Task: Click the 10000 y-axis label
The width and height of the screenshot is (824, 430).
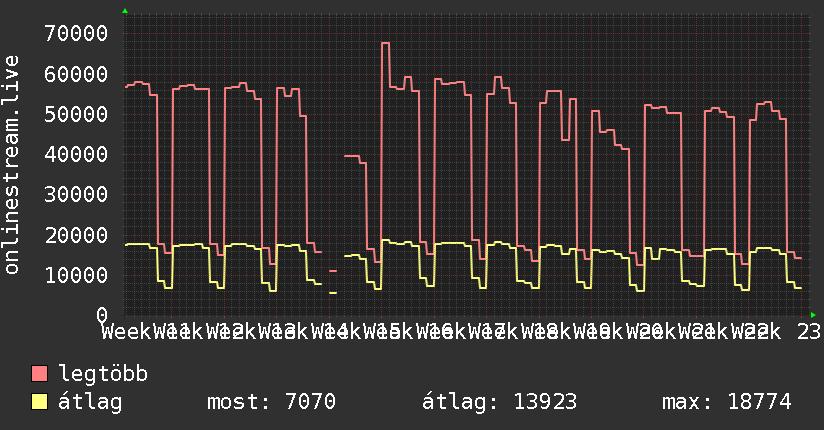Action: (x=76, y=275)
